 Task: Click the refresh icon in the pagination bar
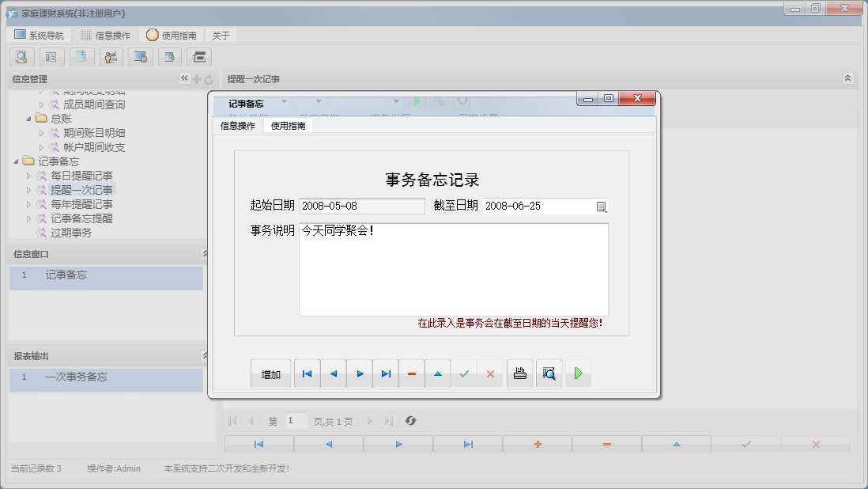point(410,420)
